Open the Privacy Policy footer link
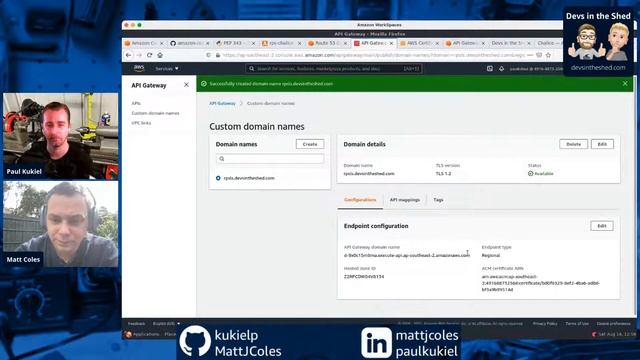Screen dimensions: 640x360 545,324
